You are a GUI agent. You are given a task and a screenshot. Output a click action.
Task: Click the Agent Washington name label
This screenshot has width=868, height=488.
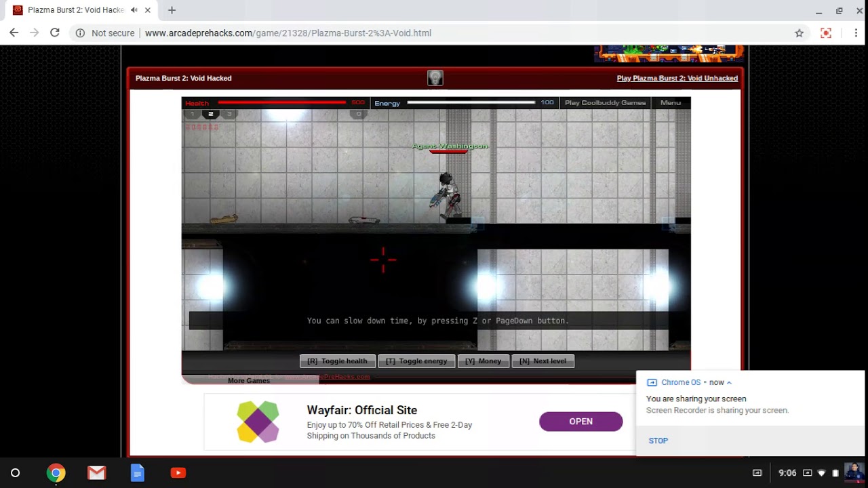click(x=450, y=146)
